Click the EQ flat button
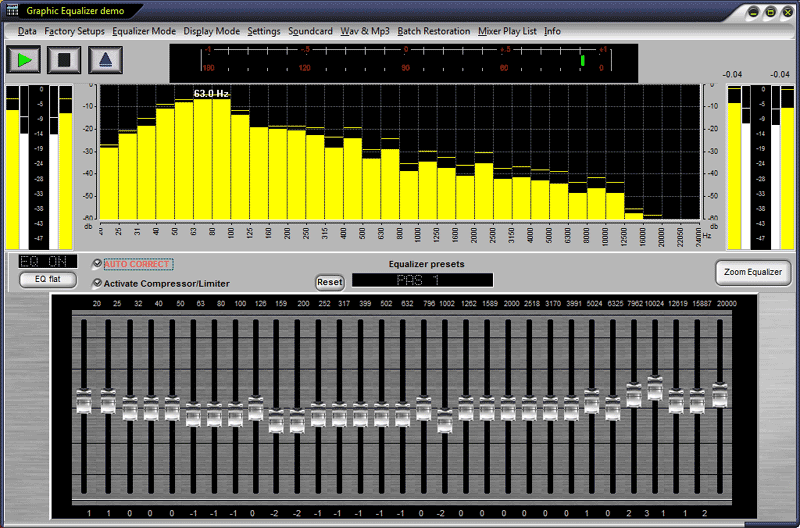The image size is (800, 528). 47,279
